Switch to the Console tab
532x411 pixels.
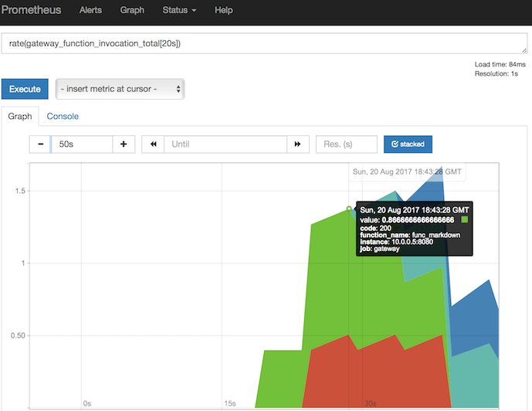tap(63, 117)
